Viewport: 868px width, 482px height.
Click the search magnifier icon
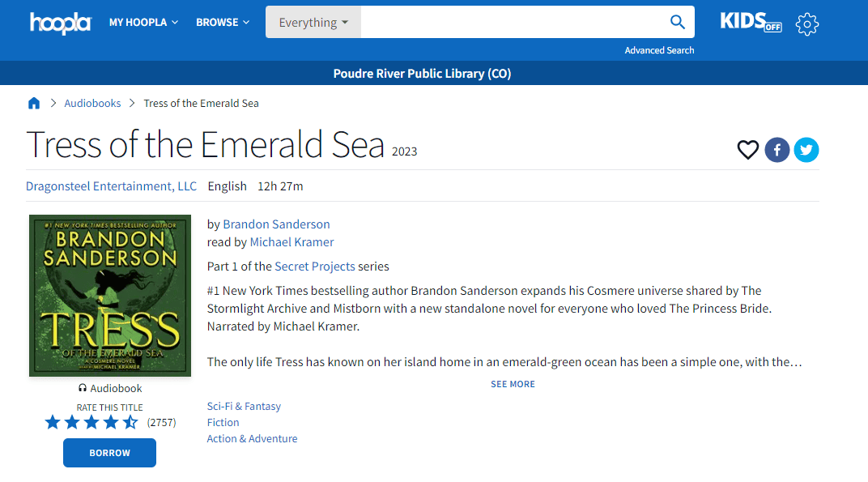click(678, 23)
